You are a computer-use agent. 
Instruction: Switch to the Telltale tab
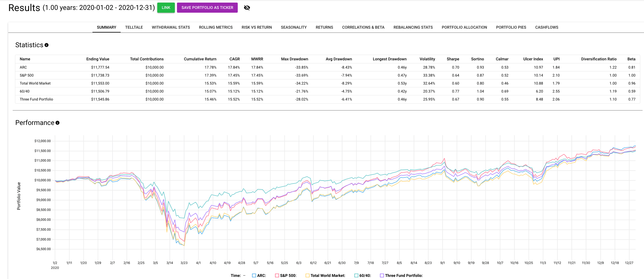click(134, 27)
